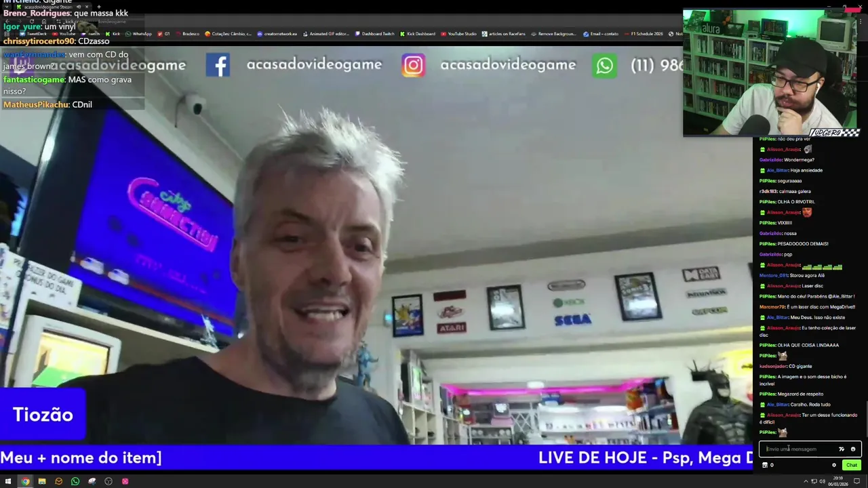The image size is (868, 488).
Task: Click chat message 'PESADOOOOO DEMAIS!'
Action: pyautogui.click(x=803, y=244)
